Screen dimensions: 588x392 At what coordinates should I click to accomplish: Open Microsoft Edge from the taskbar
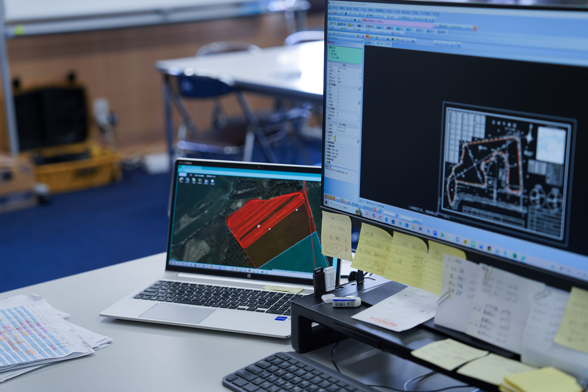(x=387, y=220)
